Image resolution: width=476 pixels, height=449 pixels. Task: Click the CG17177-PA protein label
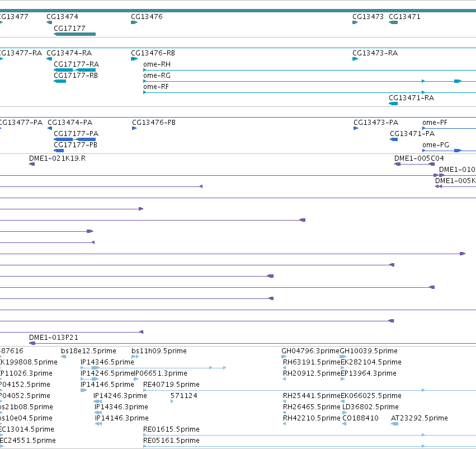[76, 134]
